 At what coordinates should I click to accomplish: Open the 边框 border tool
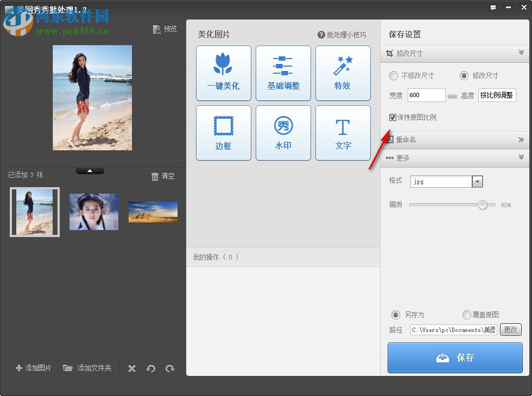click(x=223, y=132)
